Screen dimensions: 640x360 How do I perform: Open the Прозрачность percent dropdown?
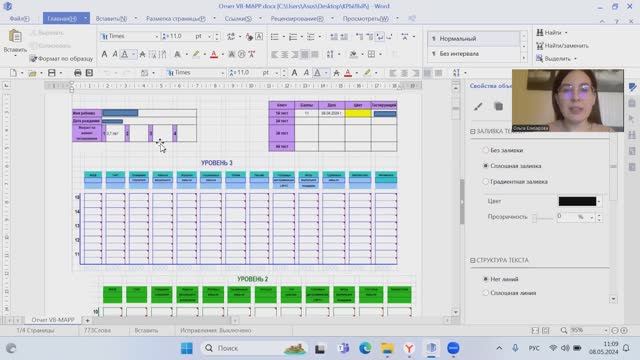click(x=591, y=218)
